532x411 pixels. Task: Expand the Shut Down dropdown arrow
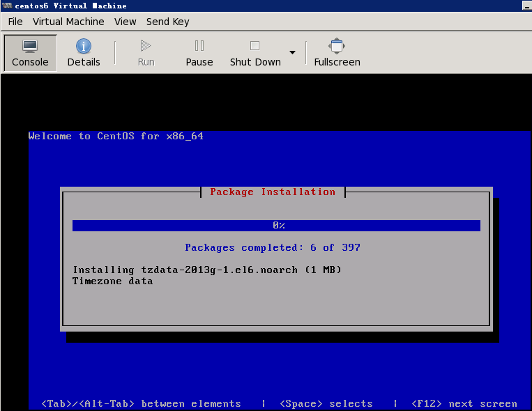292,52
